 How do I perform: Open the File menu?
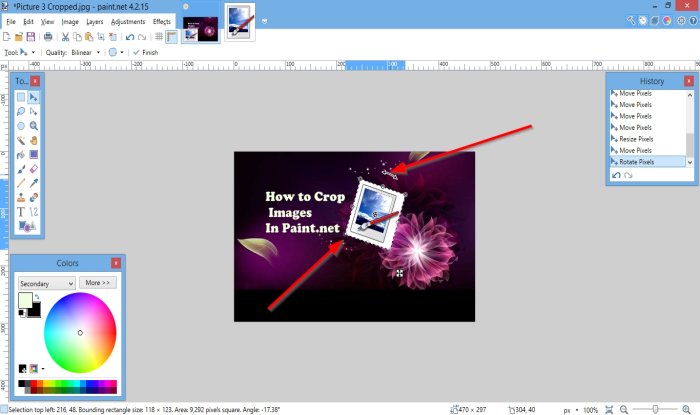(11, 21)
